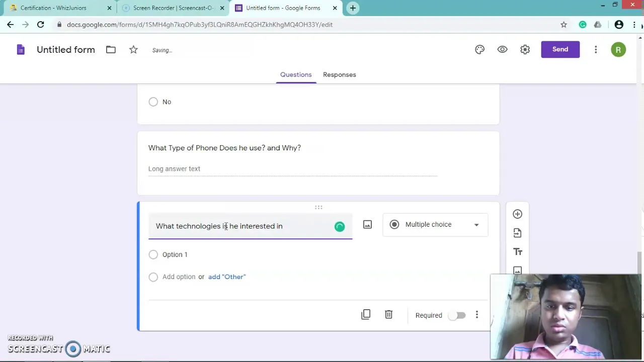Edit the Untitled form title
Image resolution: width=644 pixels, height=362 pixels.
tap(66, 50)
